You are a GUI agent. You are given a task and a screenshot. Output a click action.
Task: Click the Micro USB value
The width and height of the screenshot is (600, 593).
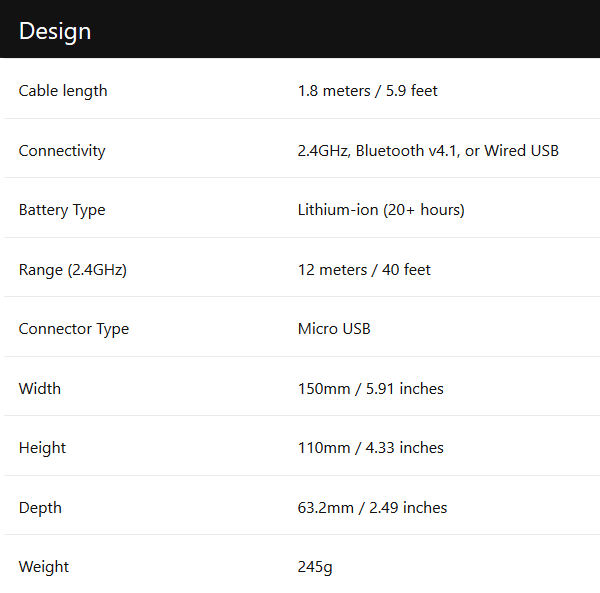click(x=334, y=329)
